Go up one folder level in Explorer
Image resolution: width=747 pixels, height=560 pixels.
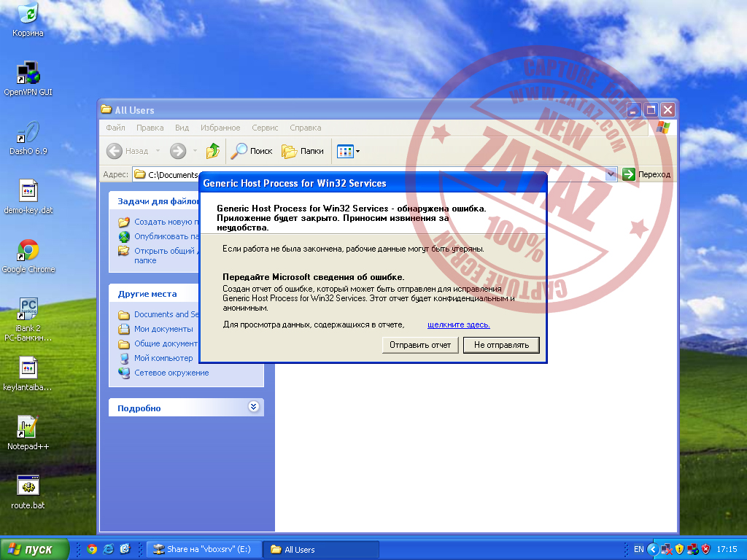212,151
